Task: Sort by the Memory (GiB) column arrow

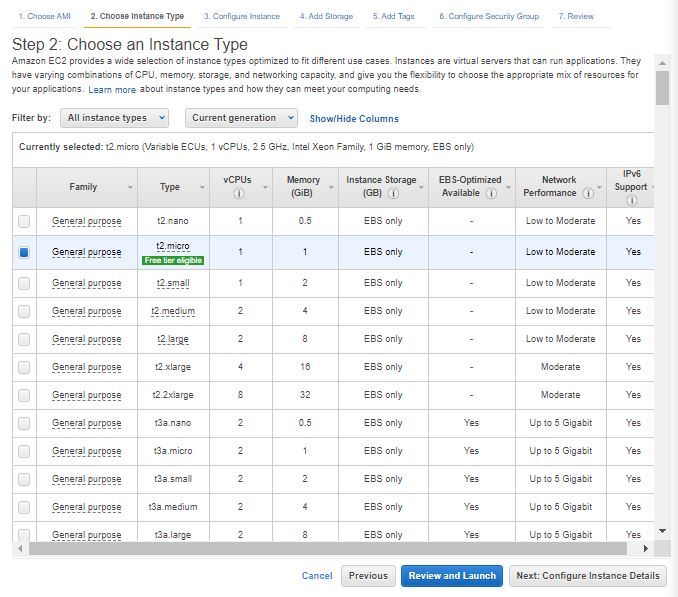Action: coord(331,188)
